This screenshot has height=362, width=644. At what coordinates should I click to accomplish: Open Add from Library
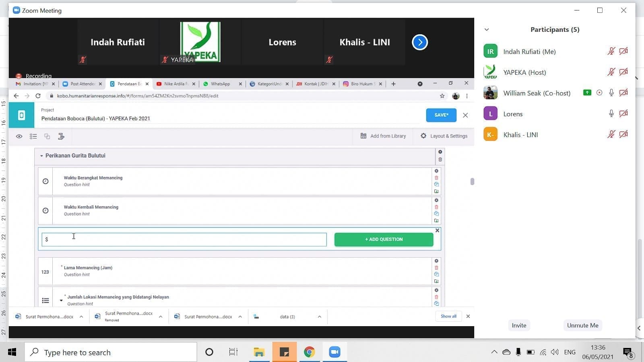point(383,136)
